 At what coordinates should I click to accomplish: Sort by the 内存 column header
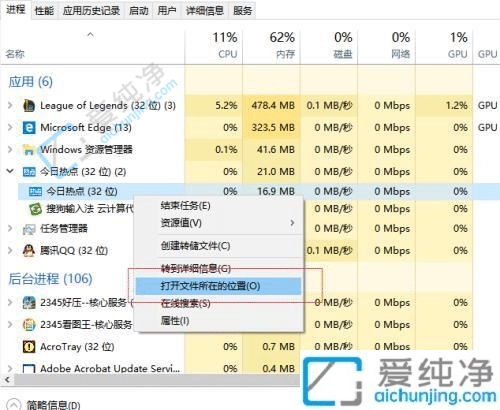272,46
